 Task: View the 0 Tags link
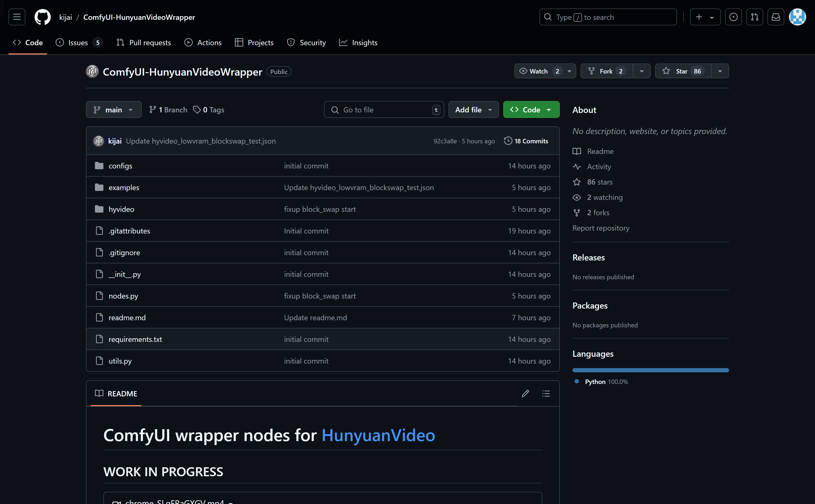(x=209, y=110)
